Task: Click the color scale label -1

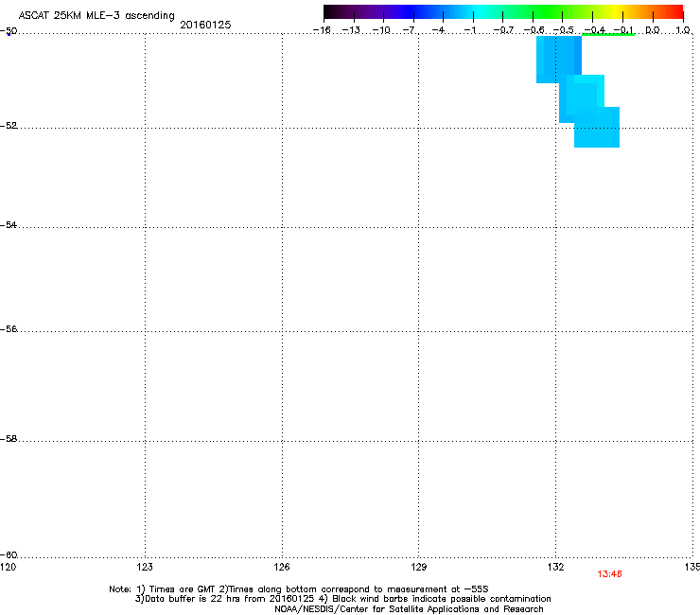Action: coord(469,30)
